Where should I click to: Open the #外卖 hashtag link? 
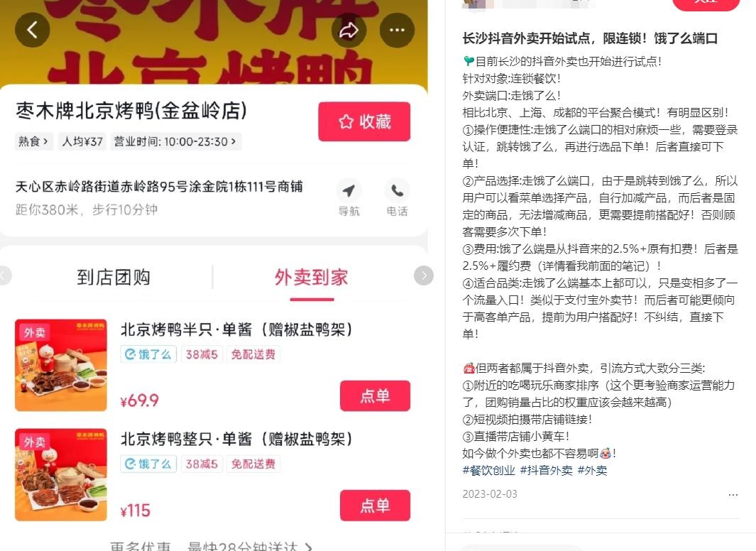tap(593, 470)
